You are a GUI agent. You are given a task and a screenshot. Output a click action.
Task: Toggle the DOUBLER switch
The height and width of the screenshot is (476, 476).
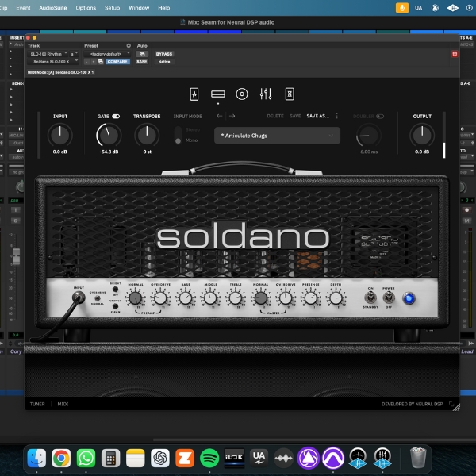[x=380, y=117]
